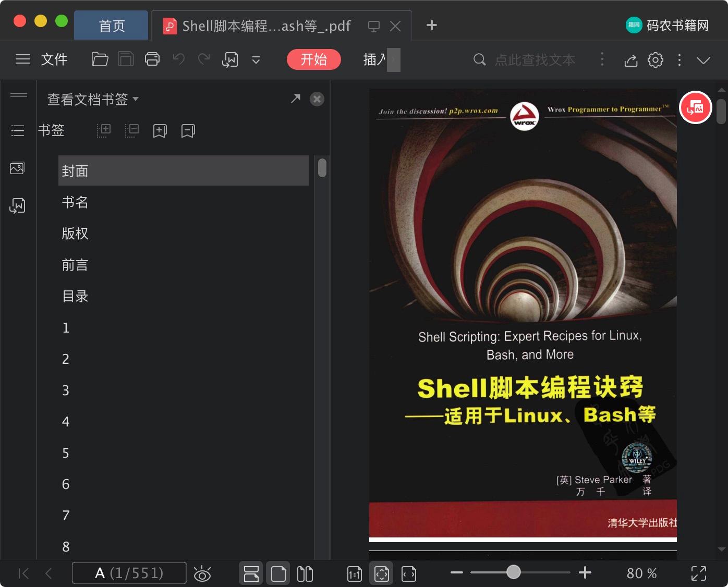Open the 80 % zoom level menu

[641, 573]
